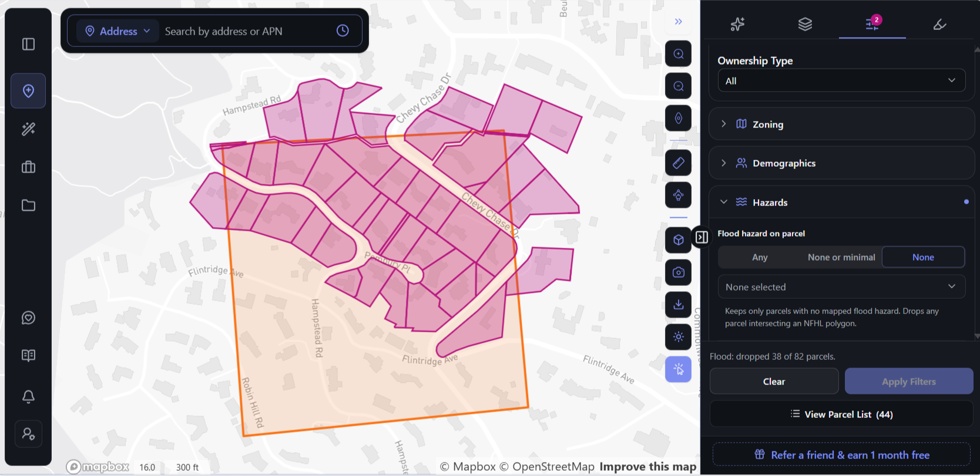This screenshot has width=980, height=476.
Task: Switch to the brush draw tab
Action: coord(939,24)
